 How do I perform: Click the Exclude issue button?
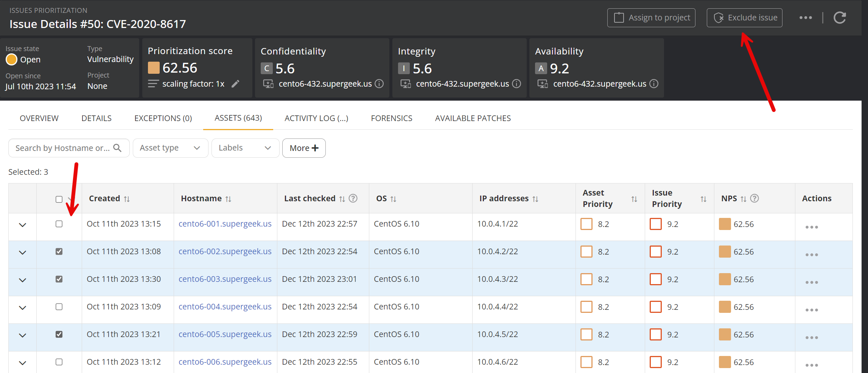(x=744, y=18)
